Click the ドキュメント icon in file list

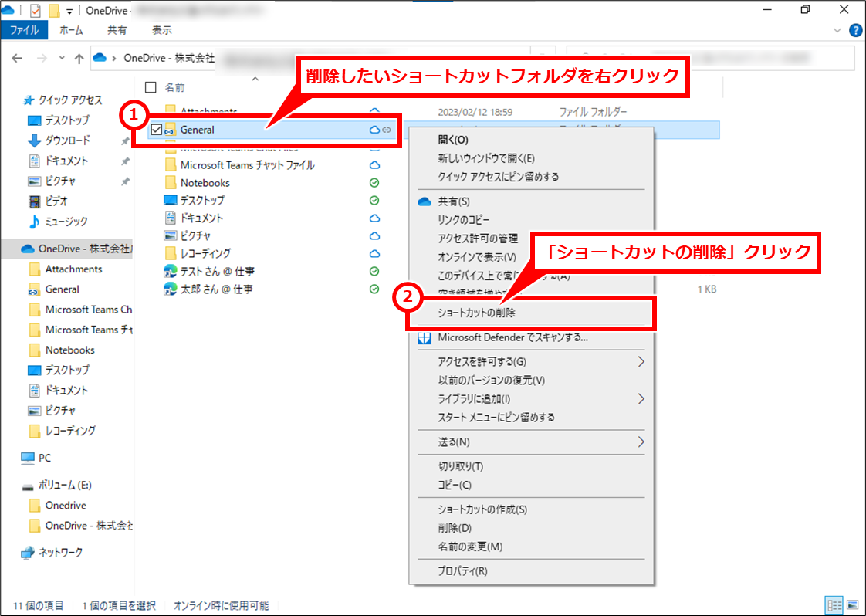tap(171, 218)
